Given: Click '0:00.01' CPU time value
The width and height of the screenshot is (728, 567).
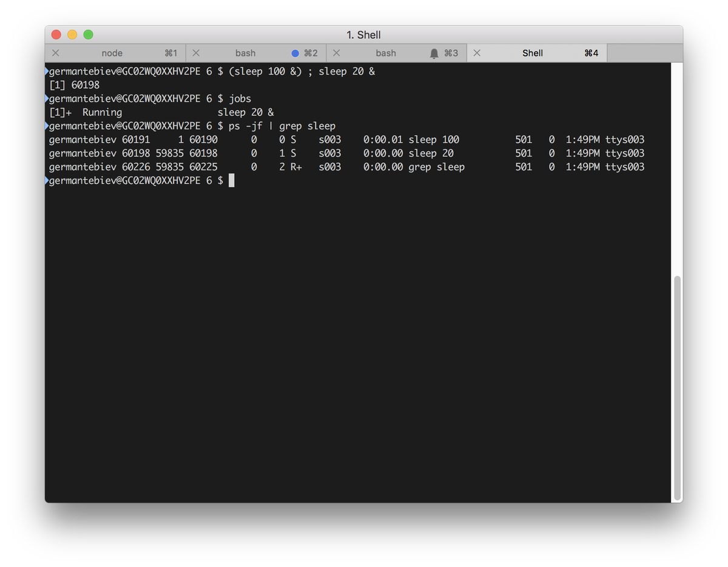Looking at the screenshot, I should click(x=383, y=140).
